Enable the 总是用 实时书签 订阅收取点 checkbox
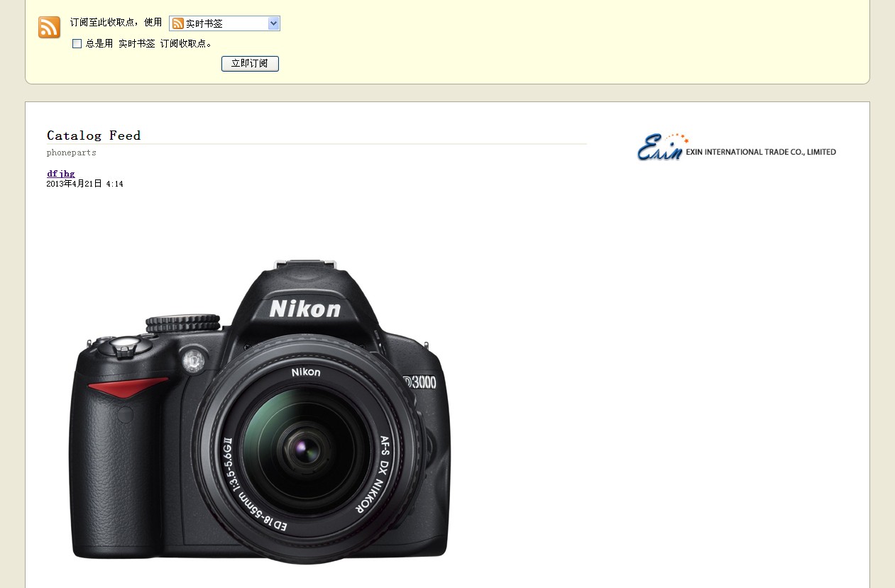Screen dimensions: 895x588 [77, 44]
